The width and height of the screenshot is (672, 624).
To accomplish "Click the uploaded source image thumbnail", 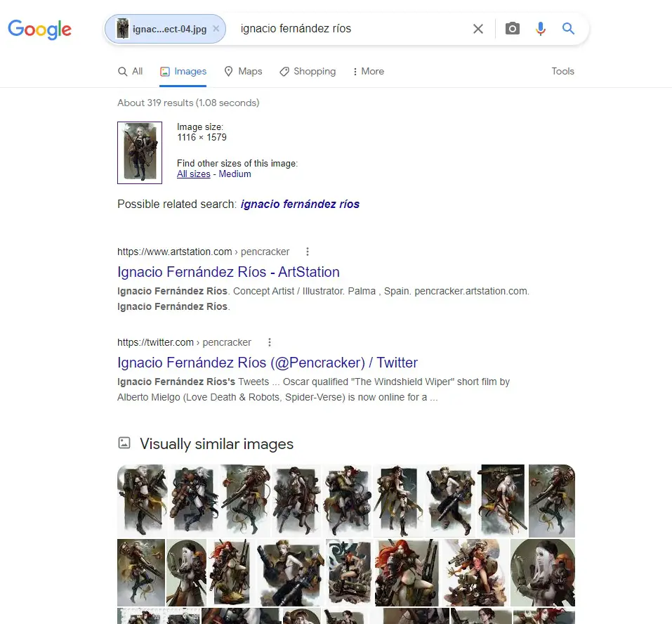I will coord(140,152).
